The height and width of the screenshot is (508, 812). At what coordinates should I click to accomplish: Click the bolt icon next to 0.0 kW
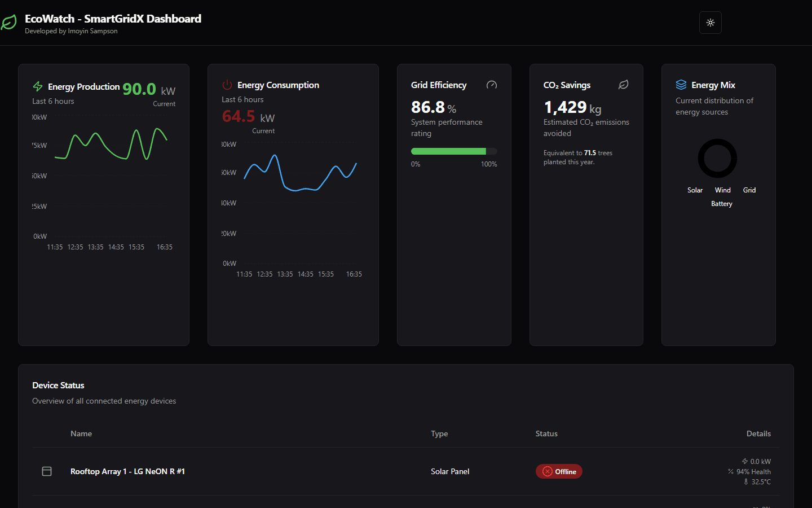[x=745, y=461]
